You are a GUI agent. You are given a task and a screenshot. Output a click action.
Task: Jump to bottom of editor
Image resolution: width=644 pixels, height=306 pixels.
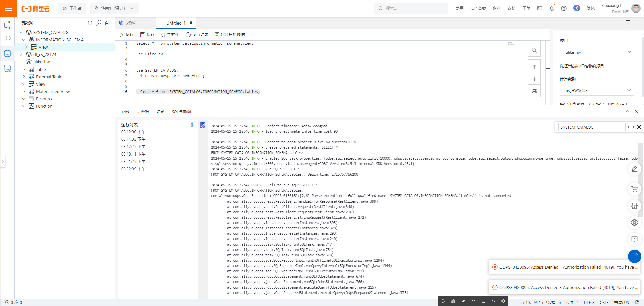534,79
